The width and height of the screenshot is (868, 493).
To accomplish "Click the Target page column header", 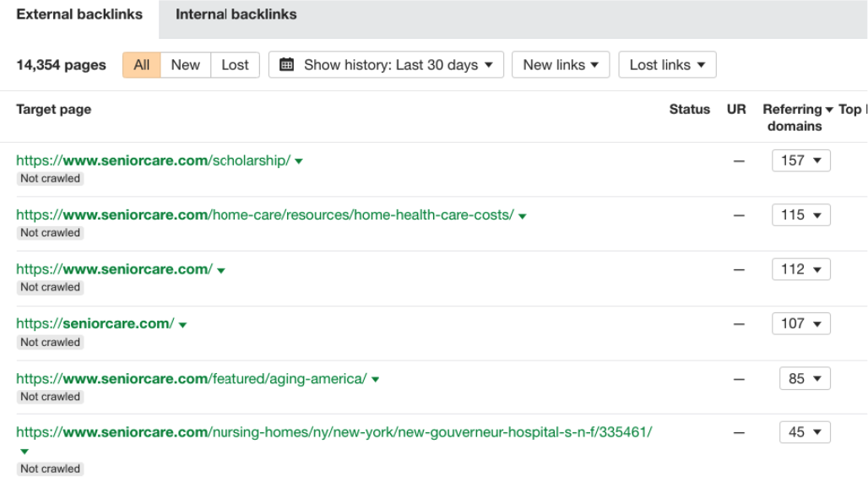I will tap(53, 109).
